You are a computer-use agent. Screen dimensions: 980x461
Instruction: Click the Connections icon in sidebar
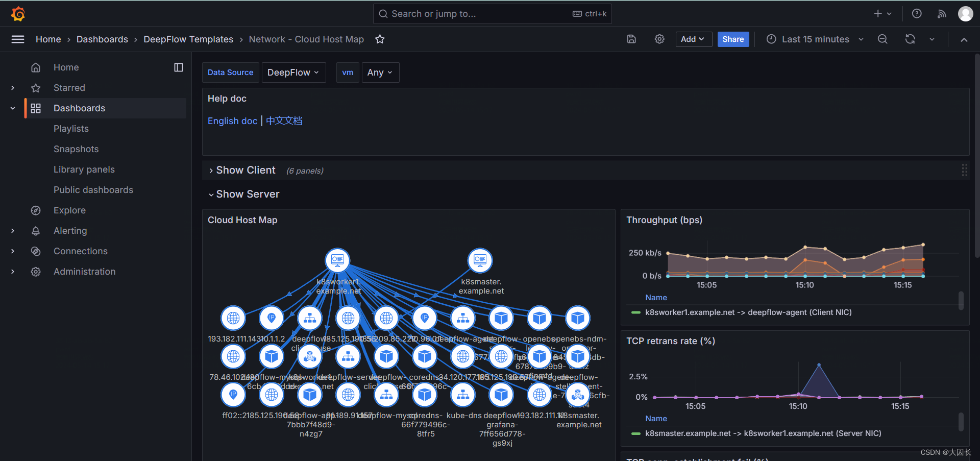click(x=36, y=251)
